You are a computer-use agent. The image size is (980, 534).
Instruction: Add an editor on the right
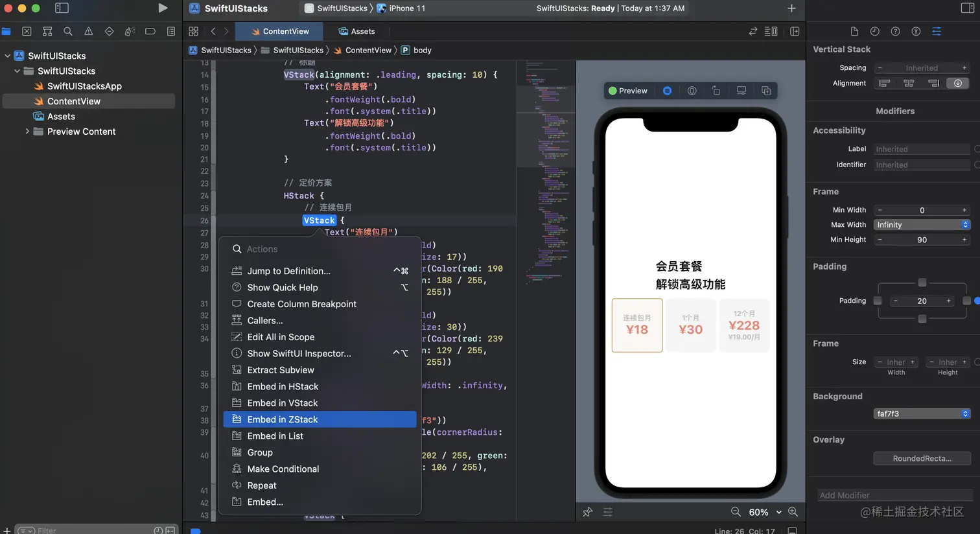795,31
